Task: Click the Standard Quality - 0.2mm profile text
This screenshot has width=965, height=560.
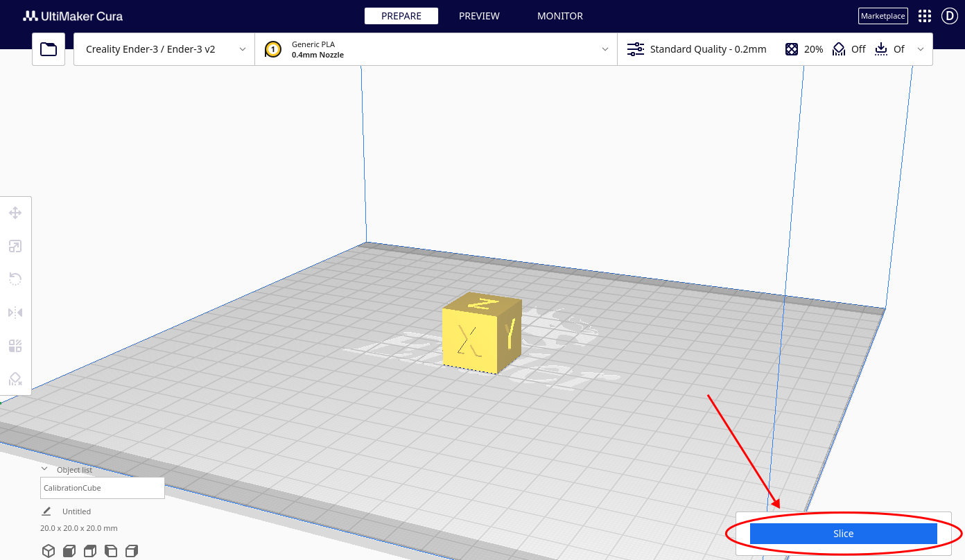Action: [x=708, y=49]
